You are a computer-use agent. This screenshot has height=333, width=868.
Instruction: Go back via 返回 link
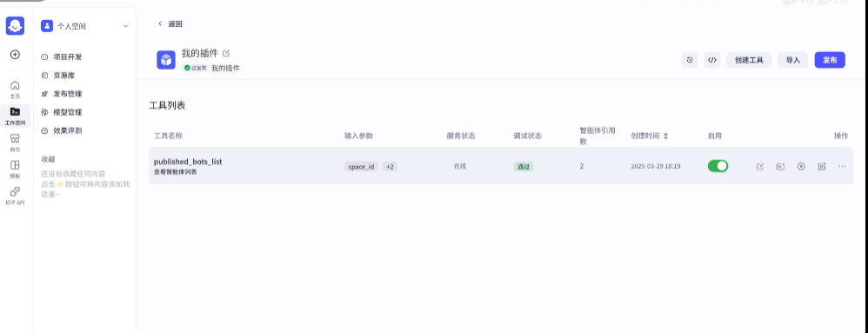point(170,23)
